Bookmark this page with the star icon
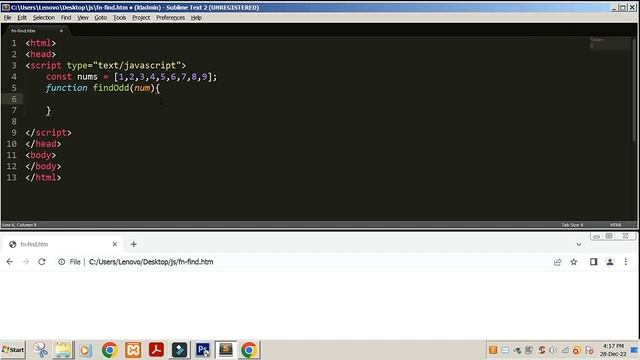This screenshot has width=640, height=360. (x=574, y=262)
